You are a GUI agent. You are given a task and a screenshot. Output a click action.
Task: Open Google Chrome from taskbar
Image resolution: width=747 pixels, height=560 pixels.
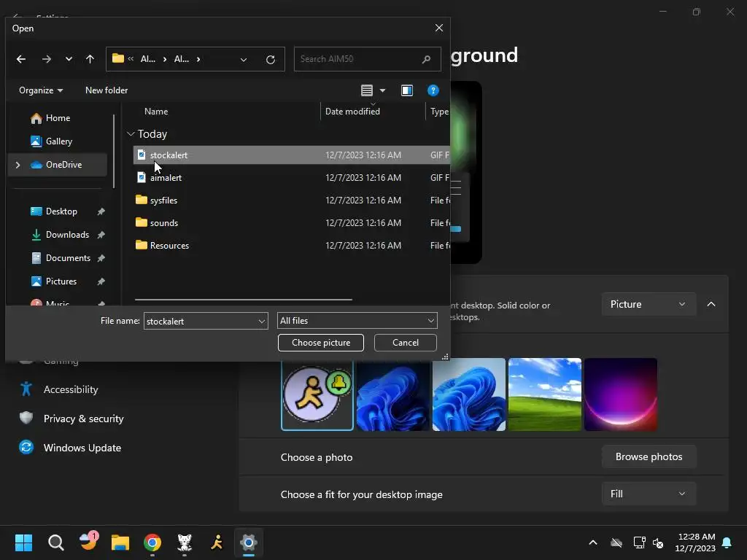152,542
